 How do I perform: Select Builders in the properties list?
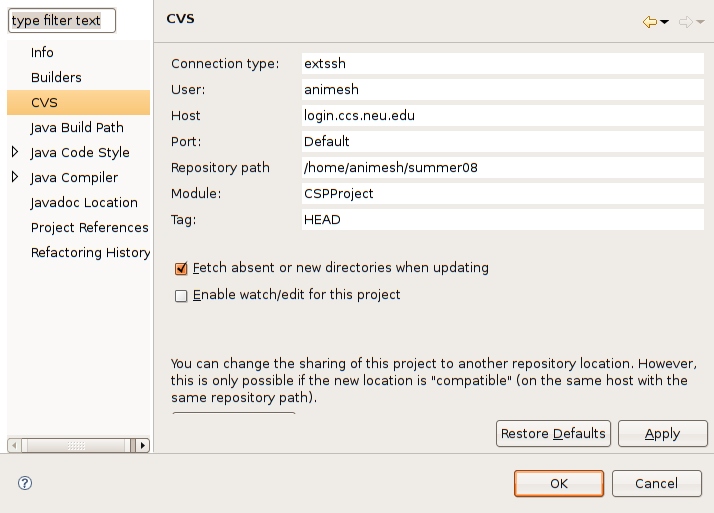(x=56, y=77)
